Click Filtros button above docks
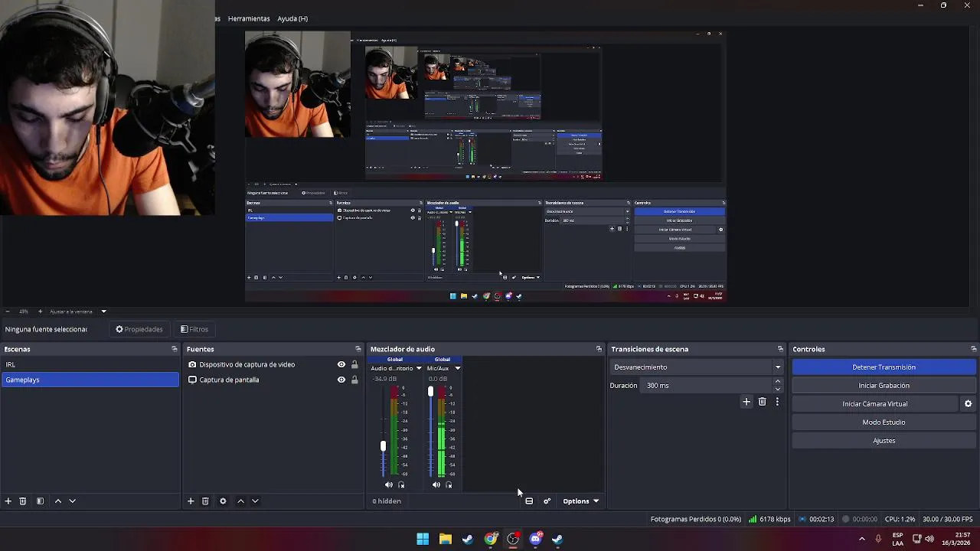This screenshot has width=980, height=551. (194, 329)
